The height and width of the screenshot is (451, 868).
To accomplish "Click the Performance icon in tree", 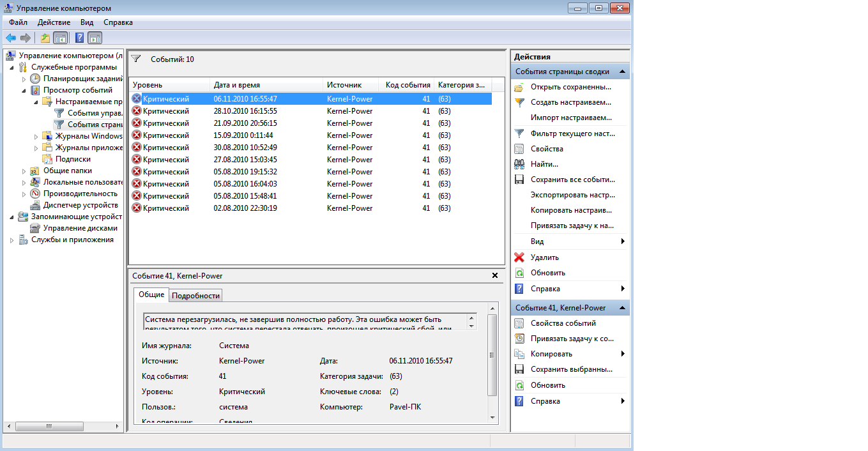I will tap(35, 194).
